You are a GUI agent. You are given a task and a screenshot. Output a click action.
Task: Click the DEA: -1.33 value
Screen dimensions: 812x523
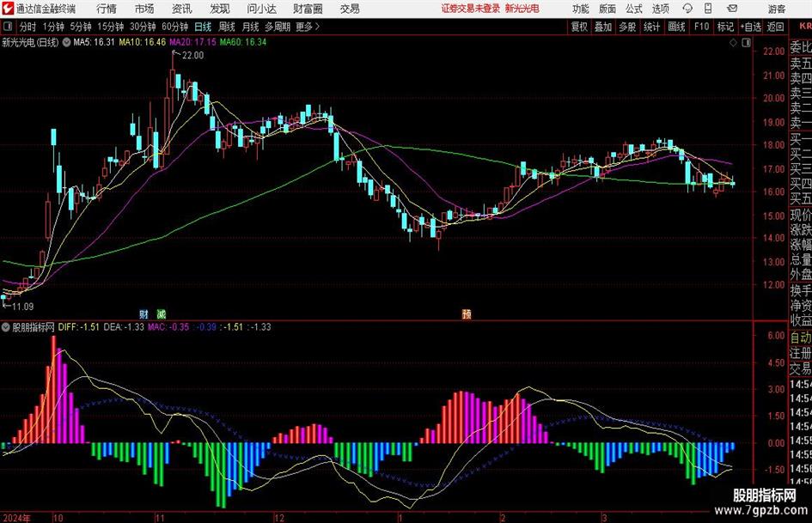point(124,327)
